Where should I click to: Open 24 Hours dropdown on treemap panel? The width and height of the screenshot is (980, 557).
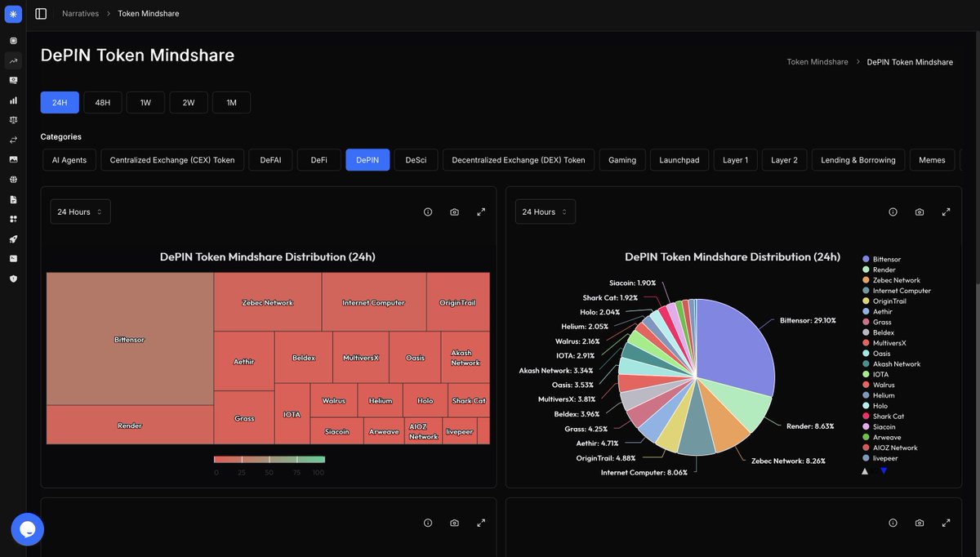tap(80, 212)
